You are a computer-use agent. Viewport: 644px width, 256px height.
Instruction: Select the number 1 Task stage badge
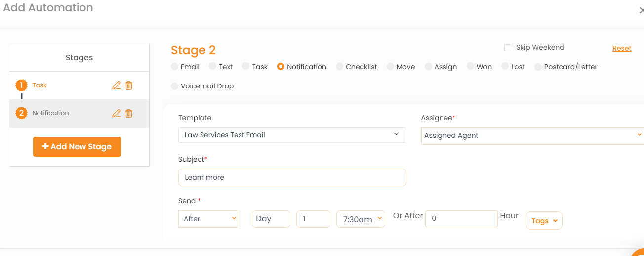click(x=21, y=85)
